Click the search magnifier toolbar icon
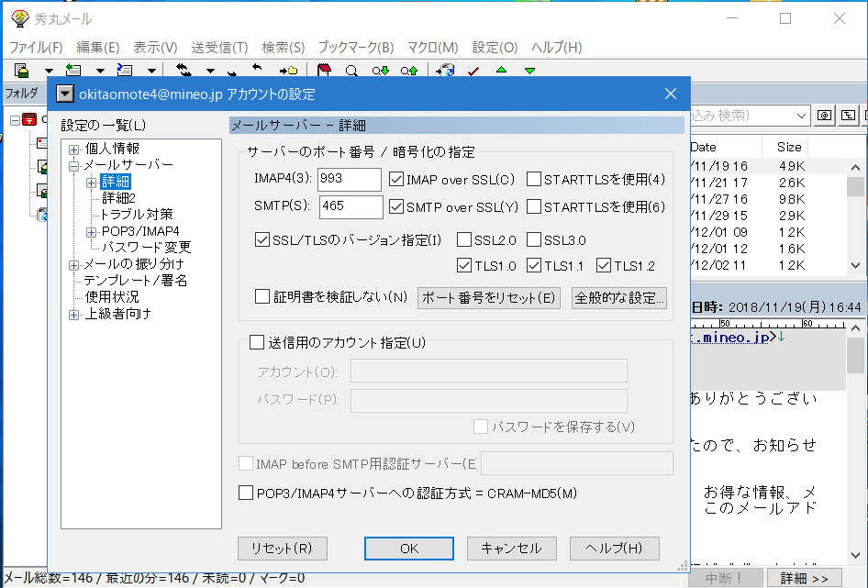This screenshot has height=588, width=868. coord(351,71)
